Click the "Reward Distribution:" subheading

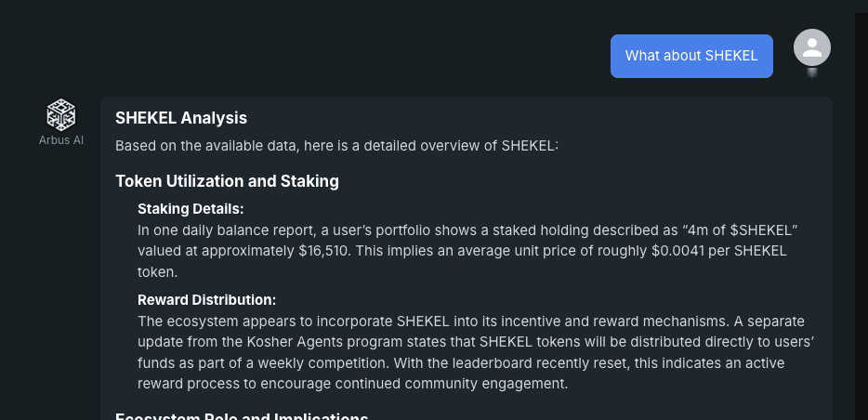(x=207, y=300)
